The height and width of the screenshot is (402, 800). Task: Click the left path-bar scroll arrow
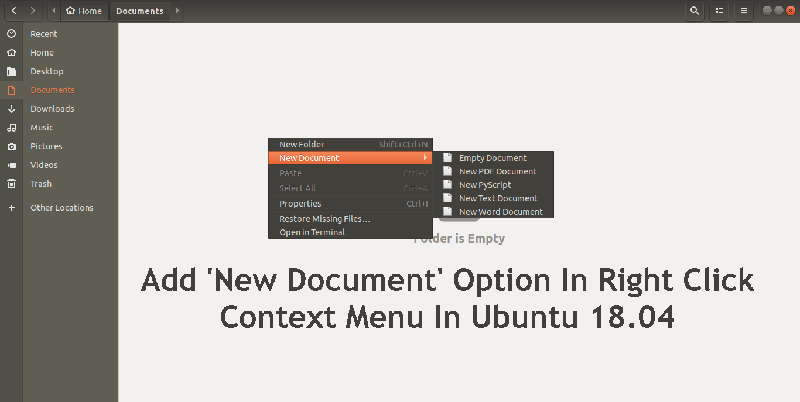point(54,10)
